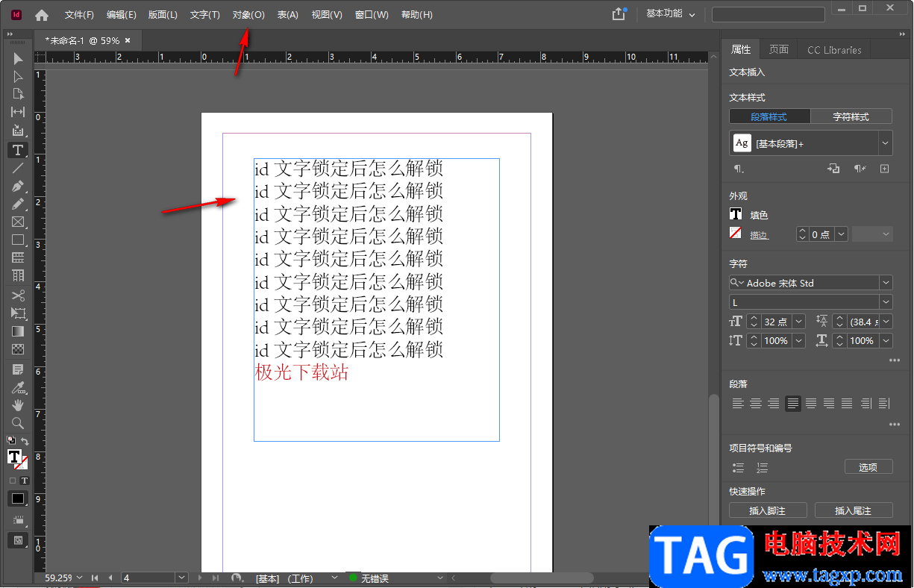Select the Selection tool arrow
The width and height of the screenshot is (914, 588).
[18, 58]
